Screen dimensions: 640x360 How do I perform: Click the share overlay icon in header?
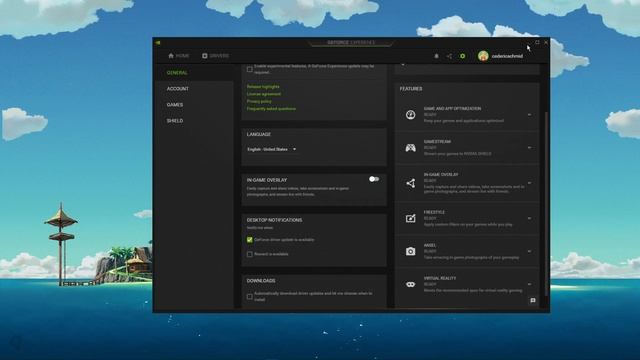449,56
